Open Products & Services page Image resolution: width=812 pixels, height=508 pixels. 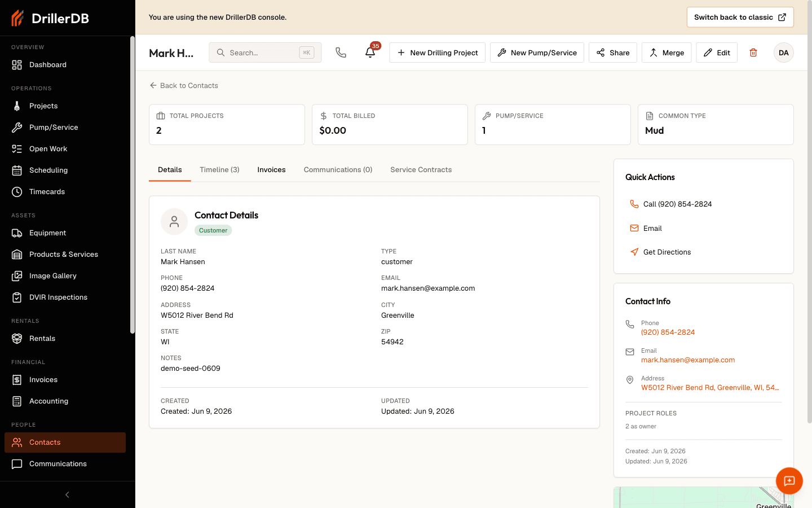click(65, 255)
